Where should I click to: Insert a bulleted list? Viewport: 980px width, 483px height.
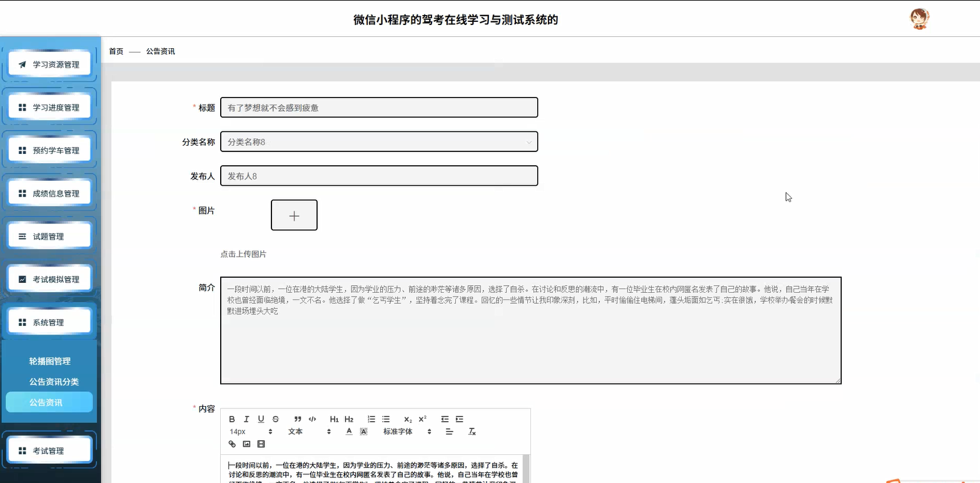tap(386, 419)
